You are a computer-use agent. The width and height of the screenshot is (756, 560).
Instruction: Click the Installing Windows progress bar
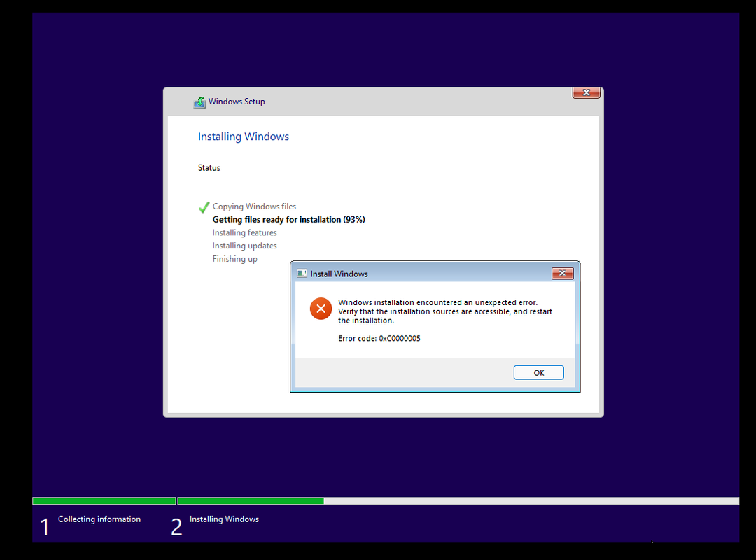click(x=458, y=501)
